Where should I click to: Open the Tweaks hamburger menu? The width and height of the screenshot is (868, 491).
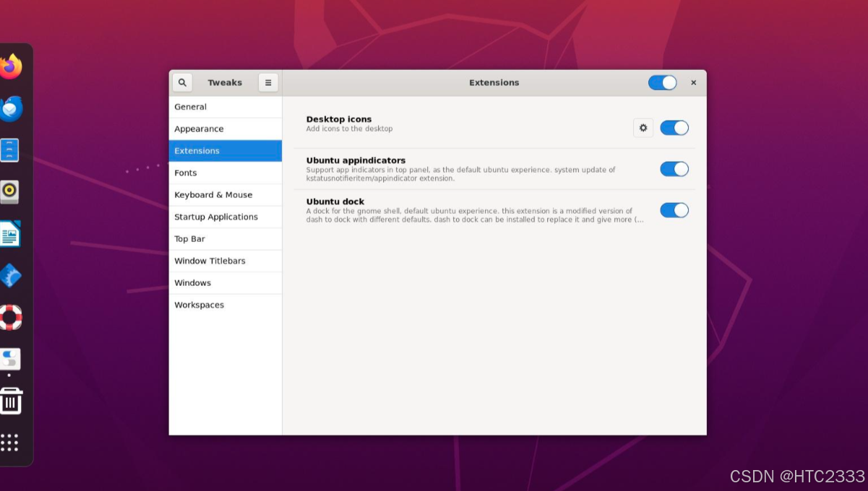268,82
